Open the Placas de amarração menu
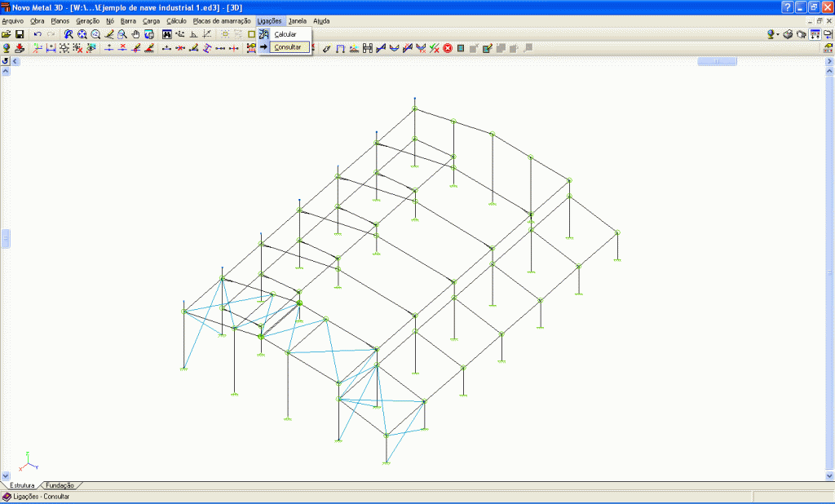This screenshot has width=835, height=504. (x=222, y=21)
